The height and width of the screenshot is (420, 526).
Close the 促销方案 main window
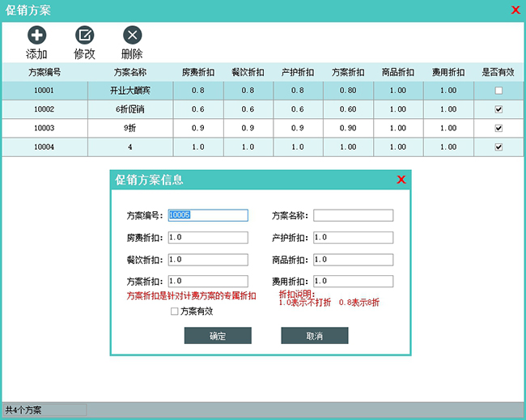(x=515, y=10)
